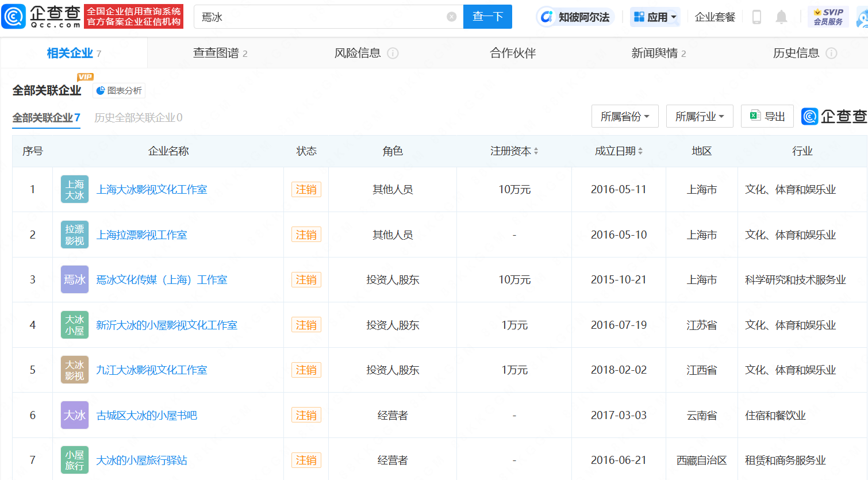Click the mobile phone icon
The width and height of the screenshot is (868, 480).
pos(756,17)
